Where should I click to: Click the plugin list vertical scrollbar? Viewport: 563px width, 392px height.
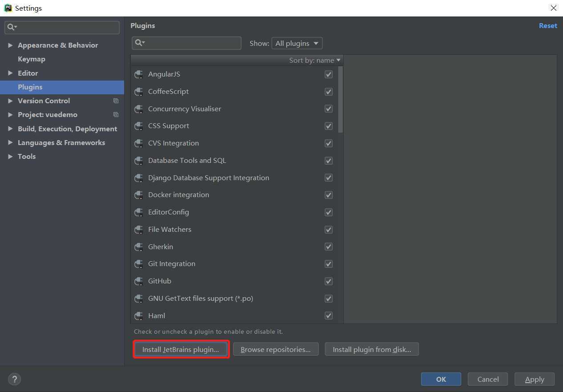(x=340, y=99)
